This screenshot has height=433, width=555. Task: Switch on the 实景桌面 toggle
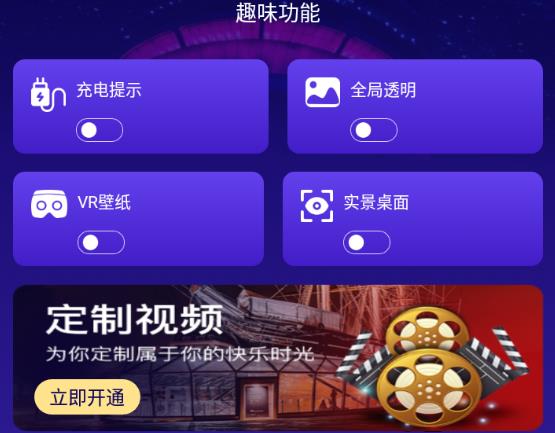click(367, 243)
